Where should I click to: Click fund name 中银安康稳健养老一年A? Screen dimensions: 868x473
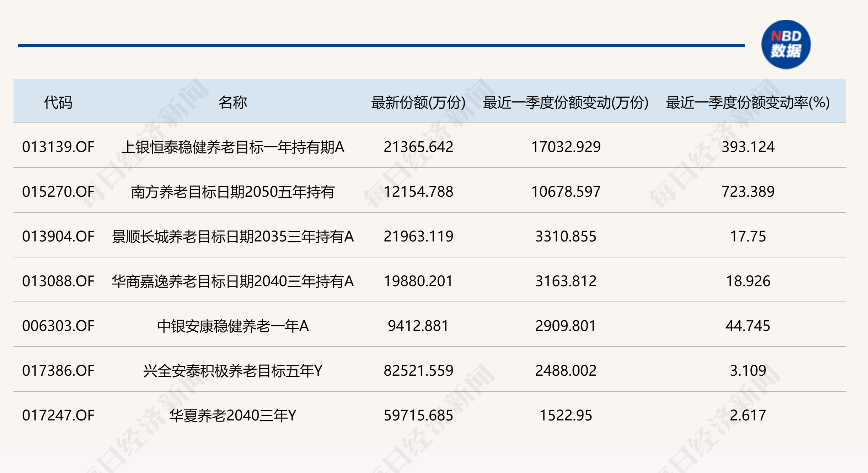click(x=233, y=326)
